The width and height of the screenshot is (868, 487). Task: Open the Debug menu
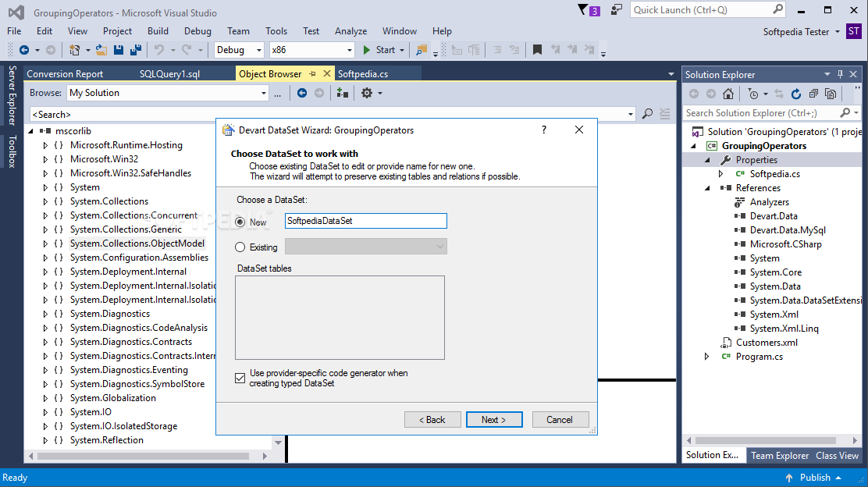coord(197,31)
